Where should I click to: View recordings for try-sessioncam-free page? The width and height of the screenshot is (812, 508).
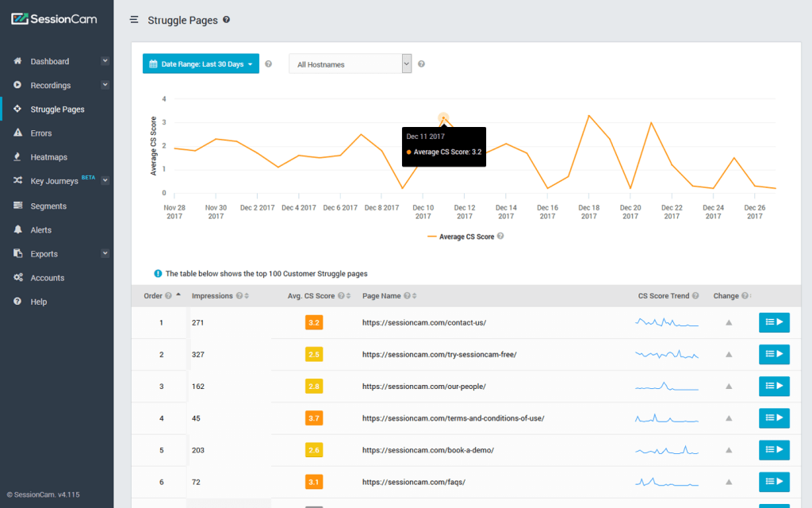(774, 354)
